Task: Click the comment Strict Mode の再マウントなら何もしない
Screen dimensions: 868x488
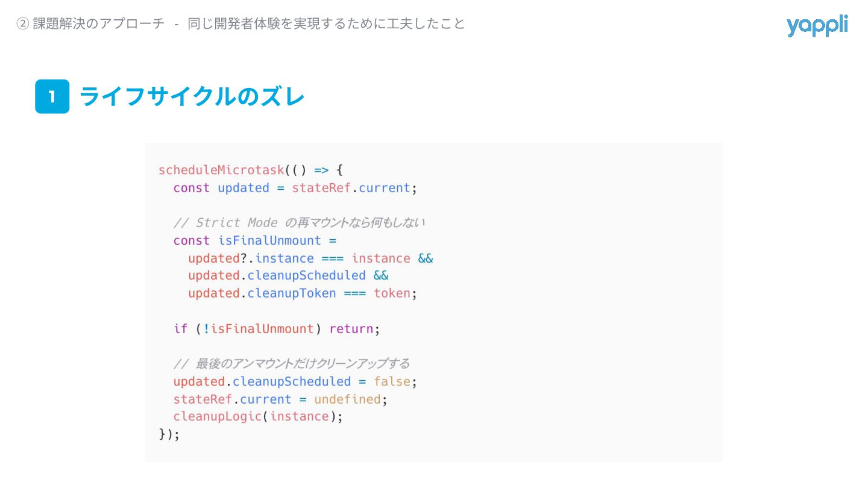Action: 299,223
